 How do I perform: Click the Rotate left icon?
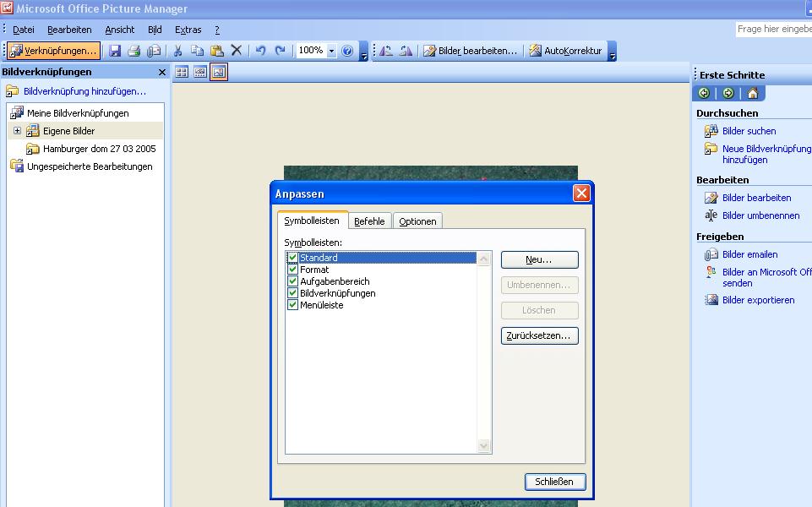pyautogui.click(x=386, y=51)
